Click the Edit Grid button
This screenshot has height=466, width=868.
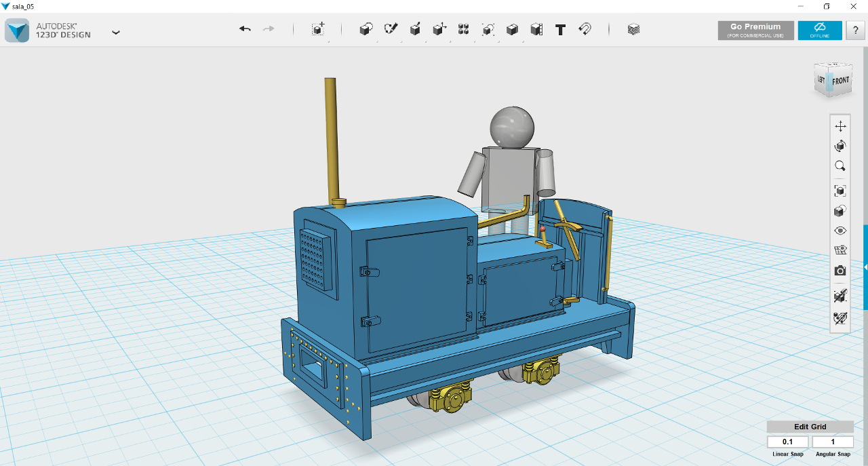pos(810,427)
